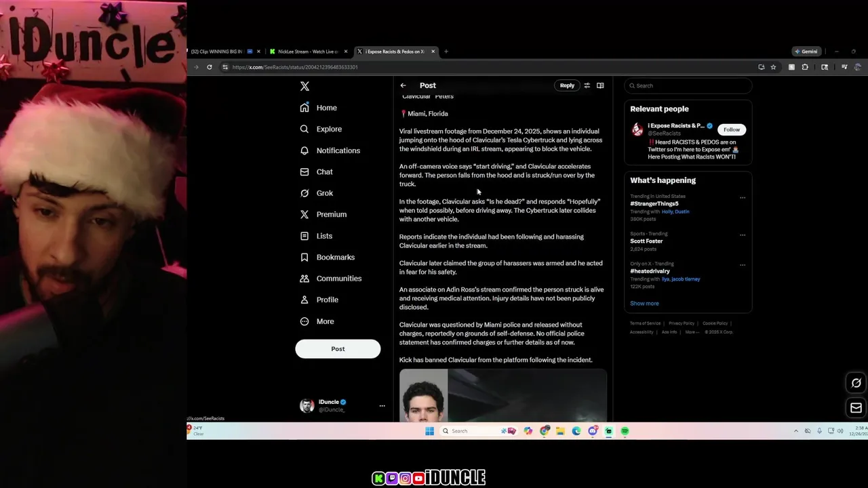868x488 pixels.
Task: Open i Expose Racists profile avatar
Action: pyautogui.click(x=637, y=129)
